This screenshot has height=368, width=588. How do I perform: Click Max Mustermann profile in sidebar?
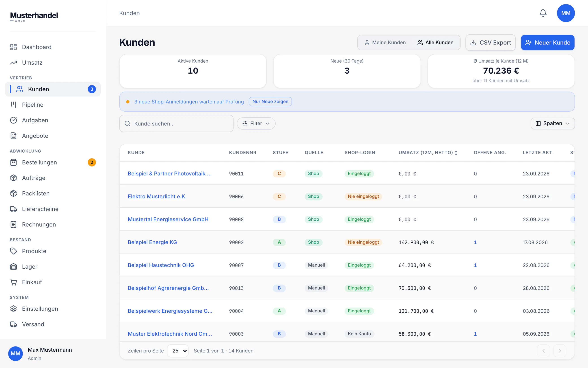click(53, 354)
